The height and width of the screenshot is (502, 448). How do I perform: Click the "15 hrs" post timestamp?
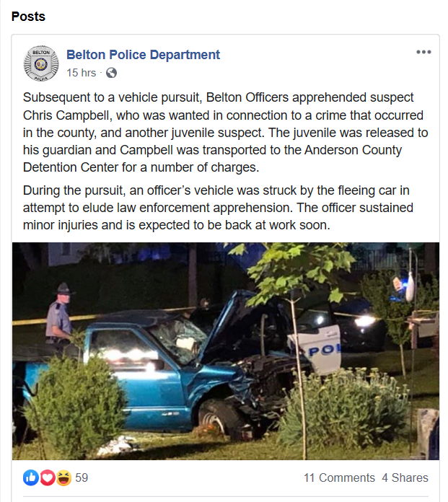click(82, 73)
